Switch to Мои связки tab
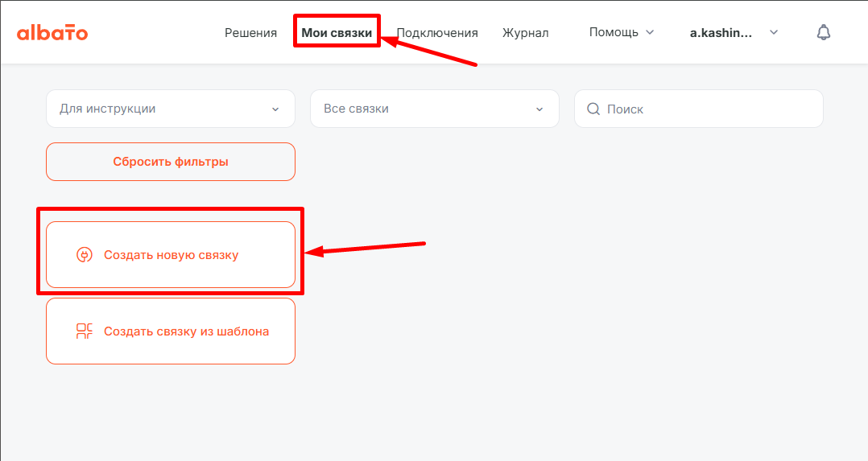The image size is (868, 461). [337, 33]
